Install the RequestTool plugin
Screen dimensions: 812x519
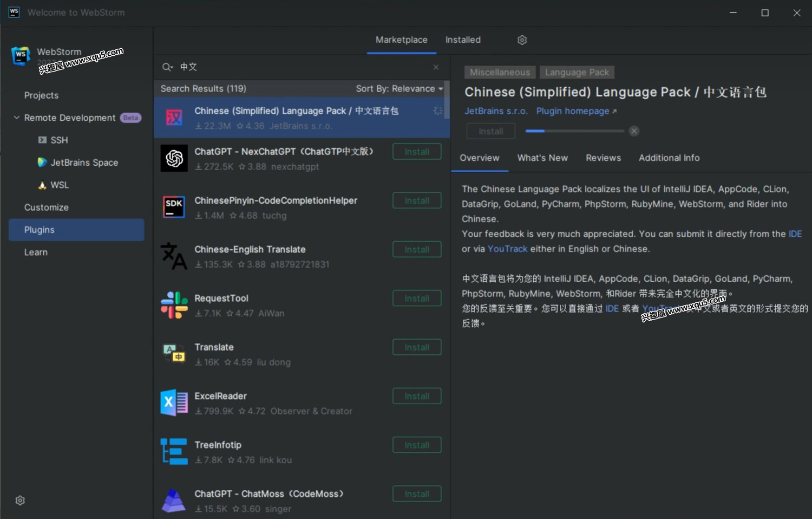pyautogui.click(x=417, y=298)
